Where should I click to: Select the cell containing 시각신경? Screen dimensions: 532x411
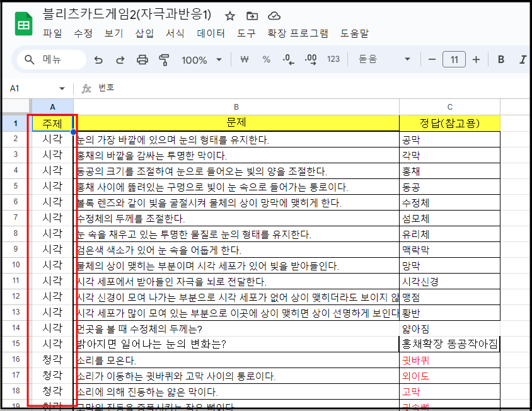pos(449,281)
